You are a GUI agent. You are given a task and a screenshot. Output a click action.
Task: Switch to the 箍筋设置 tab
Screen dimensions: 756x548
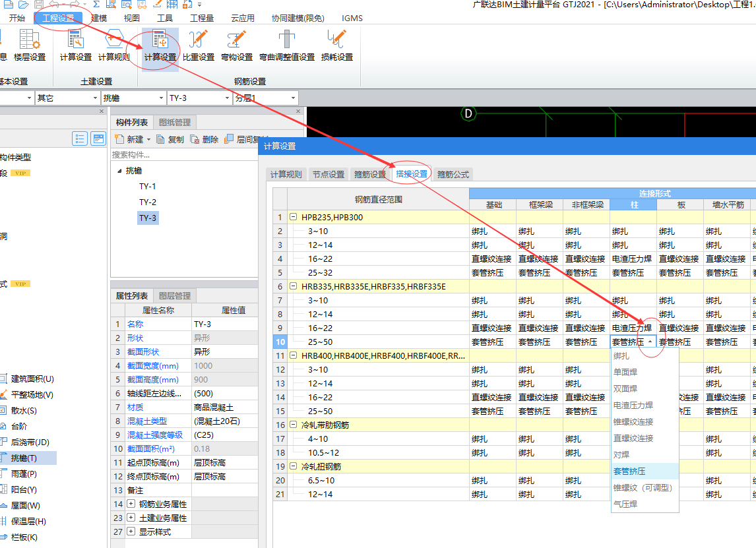click(370, 174)
